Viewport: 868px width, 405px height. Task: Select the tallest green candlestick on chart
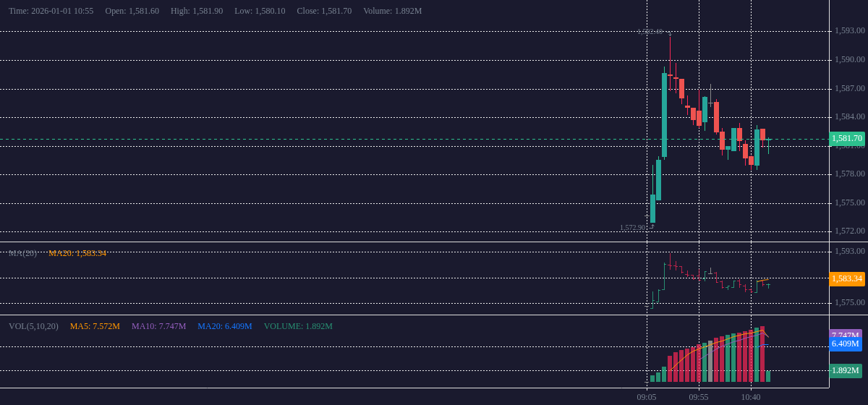(664, 114)
